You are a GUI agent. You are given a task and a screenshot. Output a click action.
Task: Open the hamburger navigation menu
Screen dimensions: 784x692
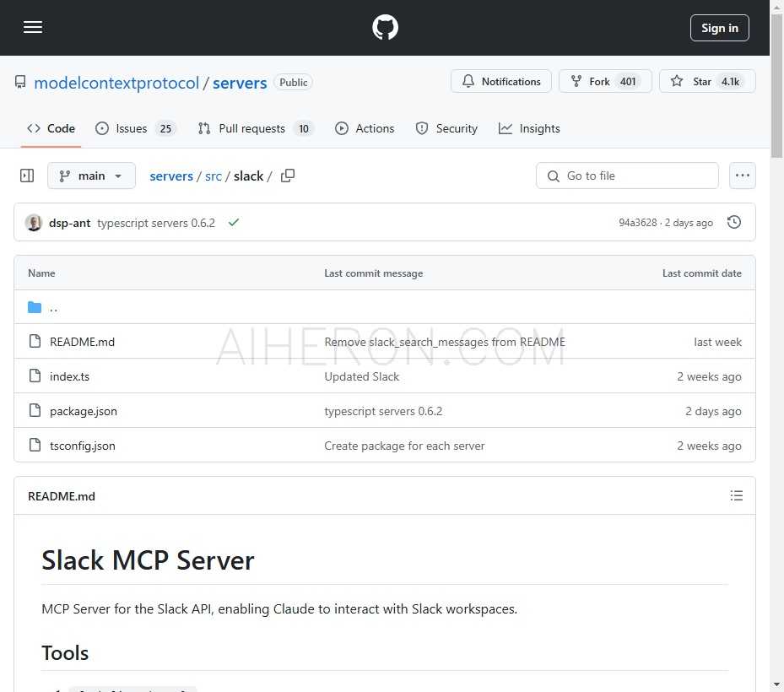coord(33,27)
